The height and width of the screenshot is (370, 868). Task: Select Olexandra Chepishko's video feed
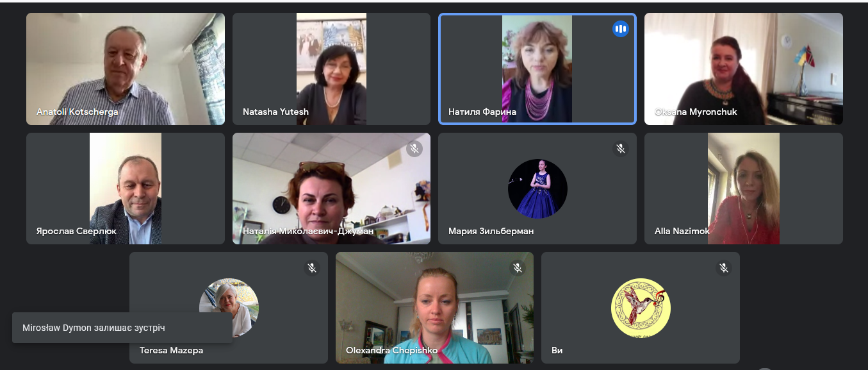[434, 308]
